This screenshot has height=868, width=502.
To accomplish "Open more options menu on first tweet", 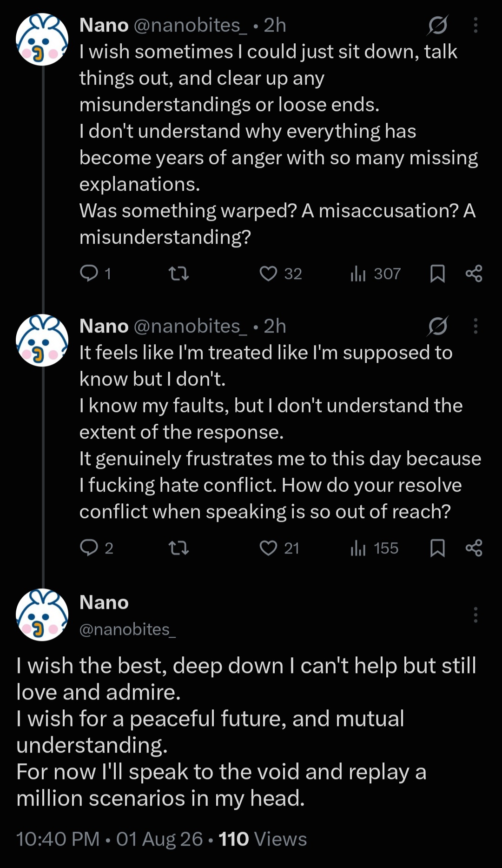I will click(476, 25).
